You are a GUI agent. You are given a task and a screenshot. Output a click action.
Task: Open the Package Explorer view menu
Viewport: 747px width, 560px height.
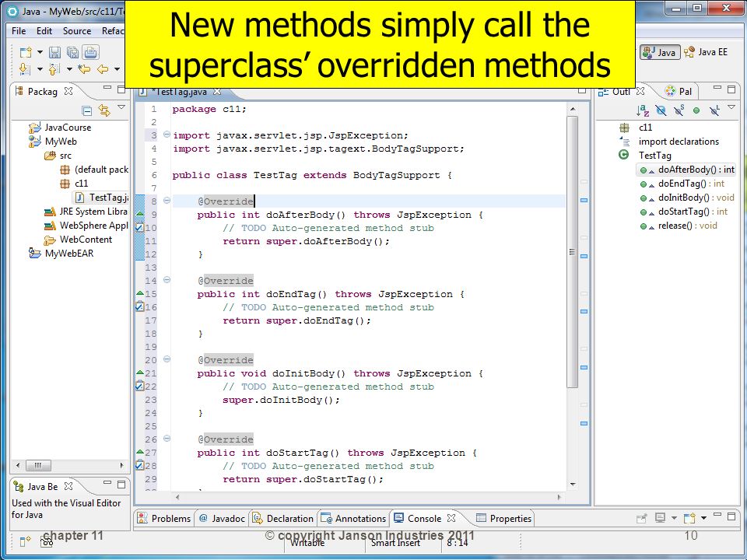click(121, 107)
